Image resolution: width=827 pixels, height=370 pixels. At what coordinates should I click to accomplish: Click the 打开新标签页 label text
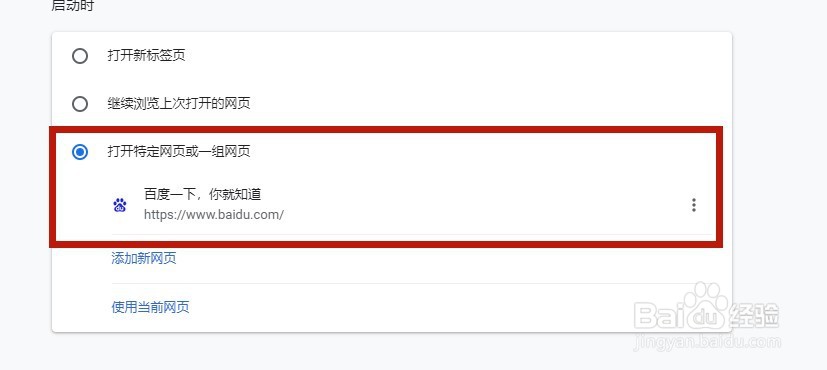[x=147, y=56]
